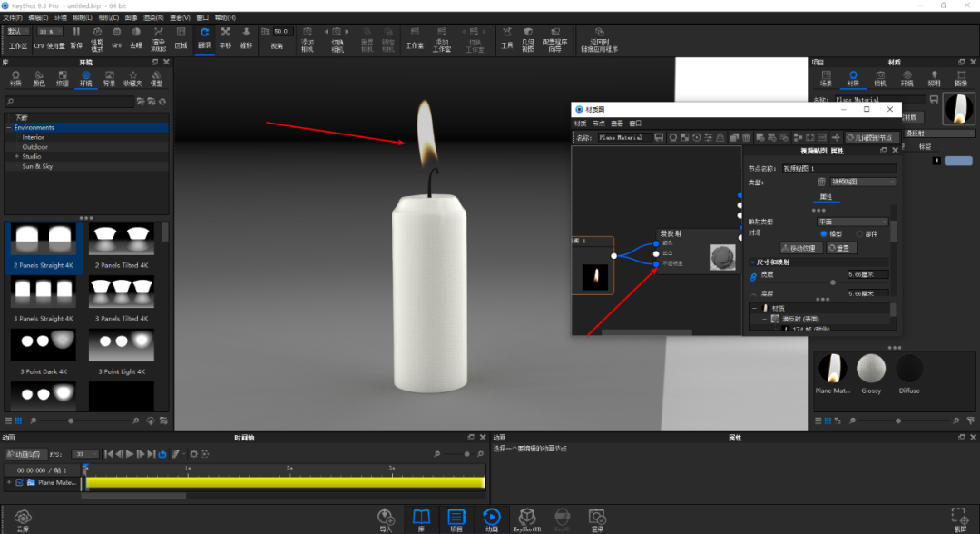The image size is (980, 534).
Task: Open the Workspace (默认) dropdown
Action: [x=17, y=31]
